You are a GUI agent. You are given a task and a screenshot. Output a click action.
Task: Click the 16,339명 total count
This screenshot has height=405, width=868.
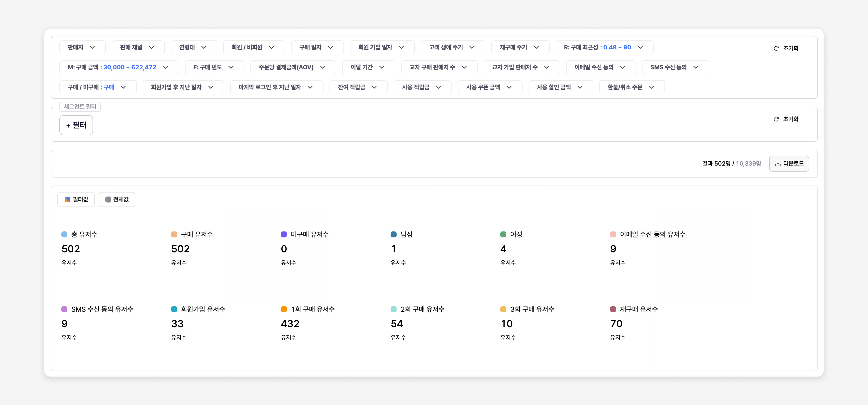[x=748, y=163]
